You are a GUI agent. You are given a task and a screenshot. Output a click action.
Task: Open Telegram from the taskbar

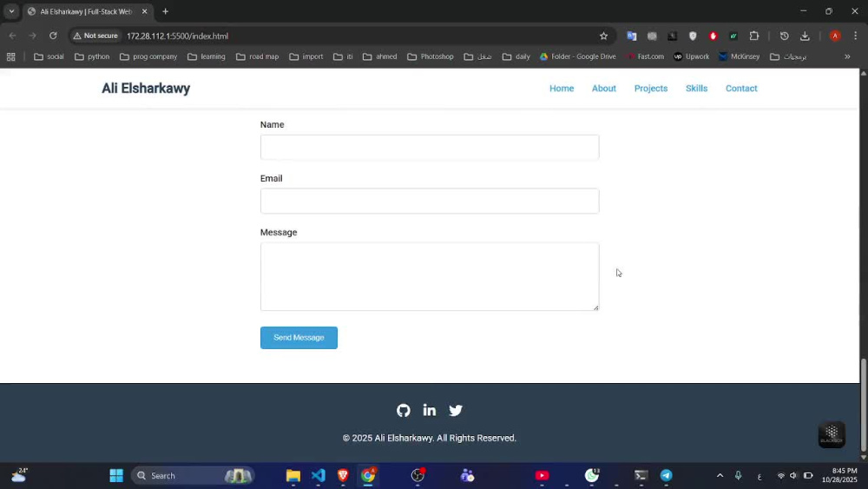tap(666, 476)
